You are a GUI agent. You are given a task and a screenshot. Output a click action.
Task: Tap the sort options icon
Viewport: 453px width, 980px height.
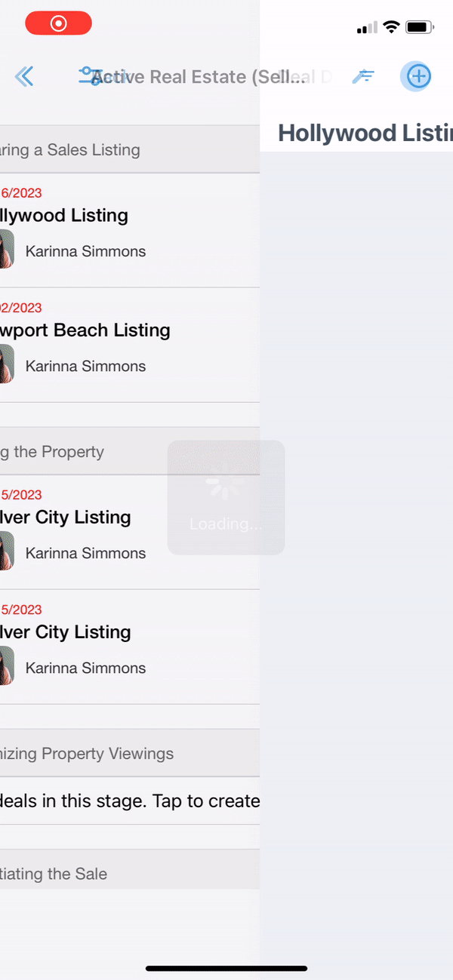click(363, 76)
